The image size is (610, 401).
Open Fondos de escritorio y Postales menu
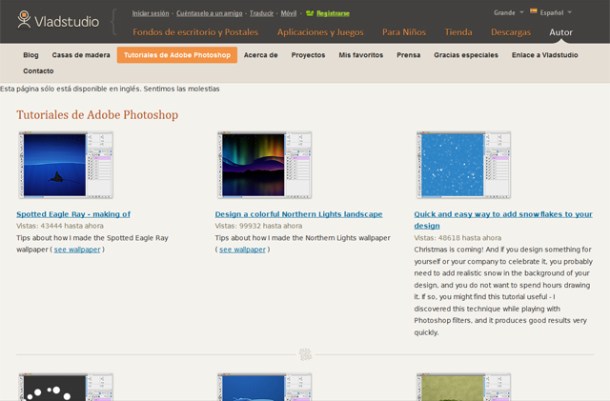click(195, 32)
